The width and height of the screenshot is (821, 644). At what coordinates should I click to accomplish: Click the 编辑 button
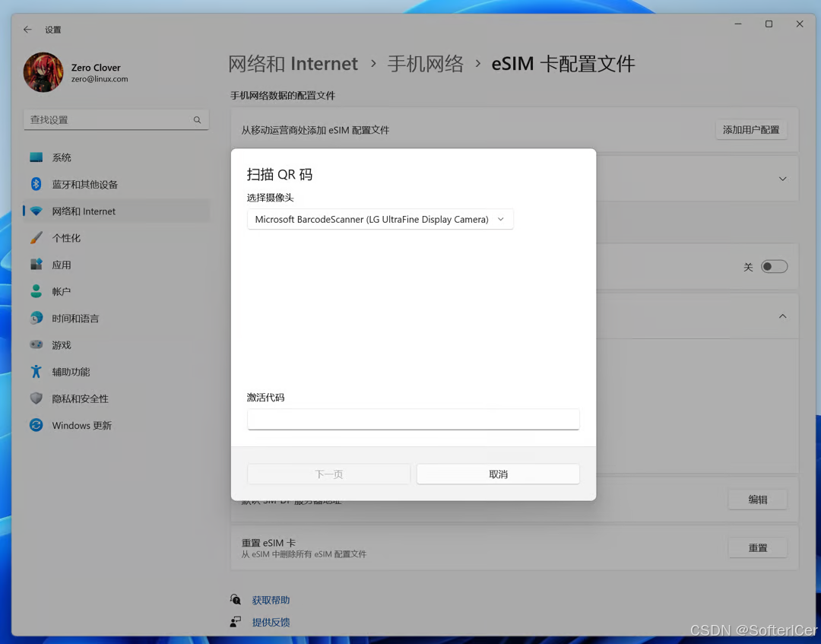[758, 500]
